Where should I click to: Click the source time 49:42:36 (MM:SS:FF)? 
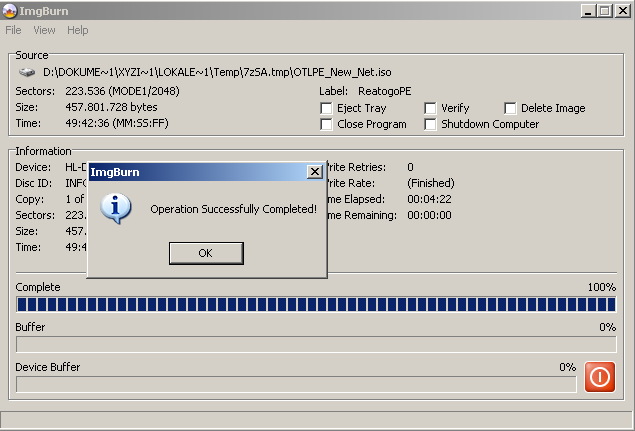(x=117, y=123)
